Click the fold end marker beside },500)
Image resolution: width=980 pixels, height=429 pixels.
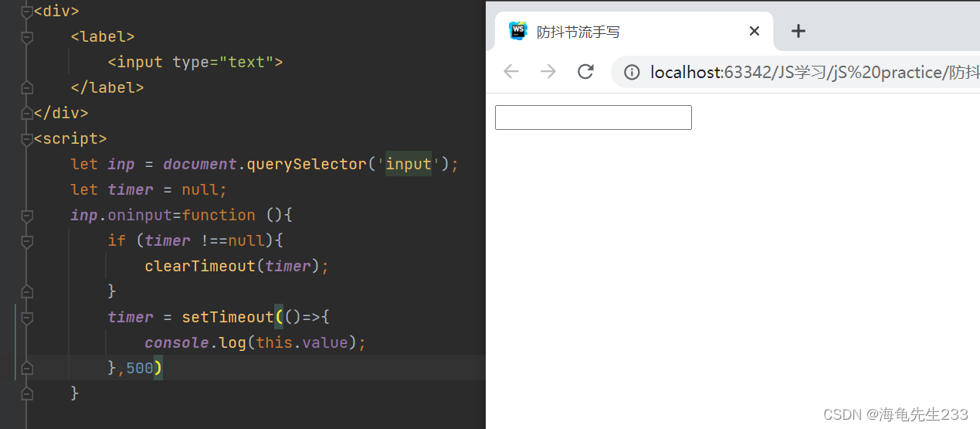27,368
